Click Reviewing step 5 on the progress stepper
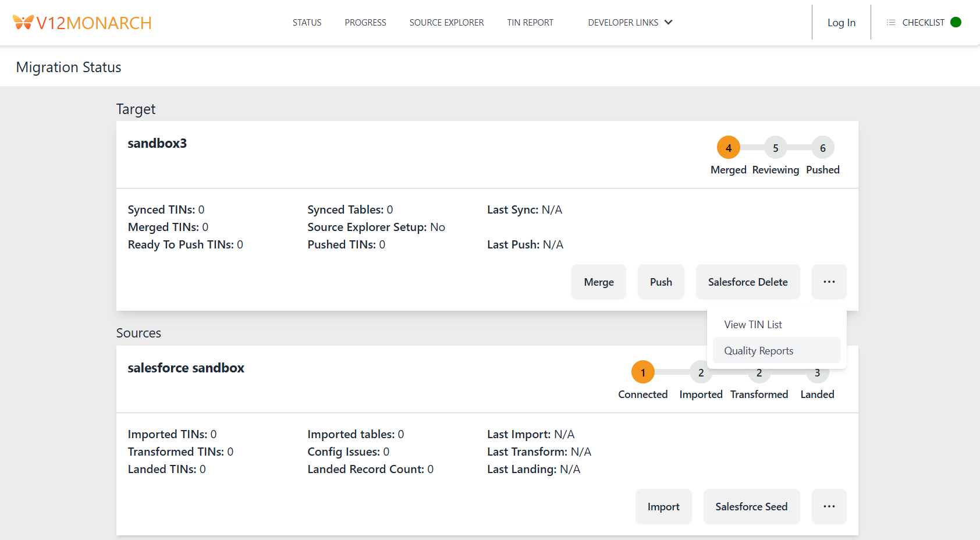 point(775,148)
